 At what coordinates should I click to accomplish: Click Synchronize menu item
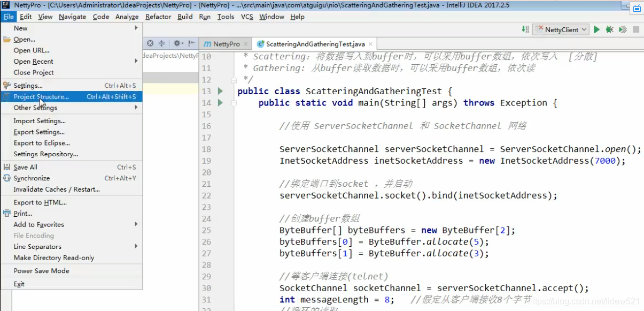point(72,178)
